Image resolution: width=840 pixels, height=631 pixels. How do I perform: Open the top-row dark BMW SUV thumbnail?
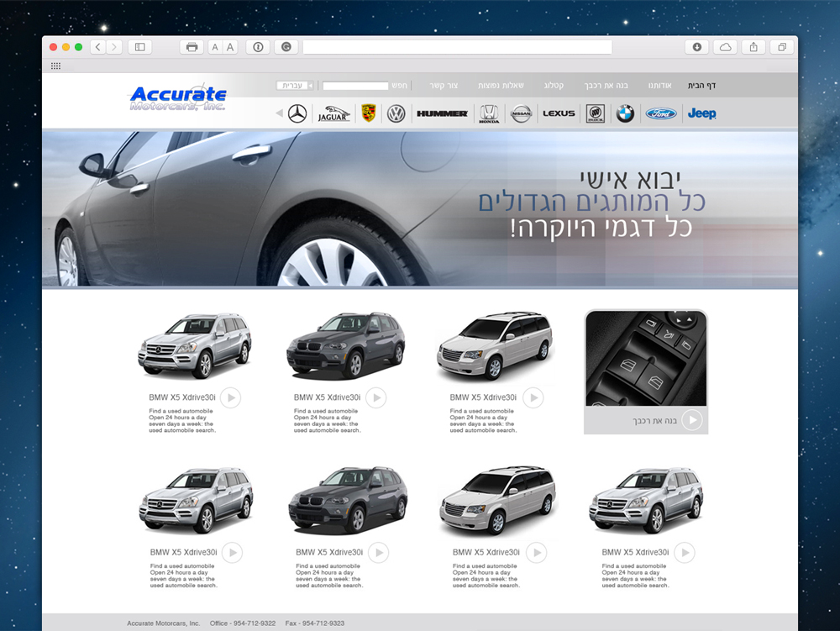pyautogui.click(x=345, y=346)
